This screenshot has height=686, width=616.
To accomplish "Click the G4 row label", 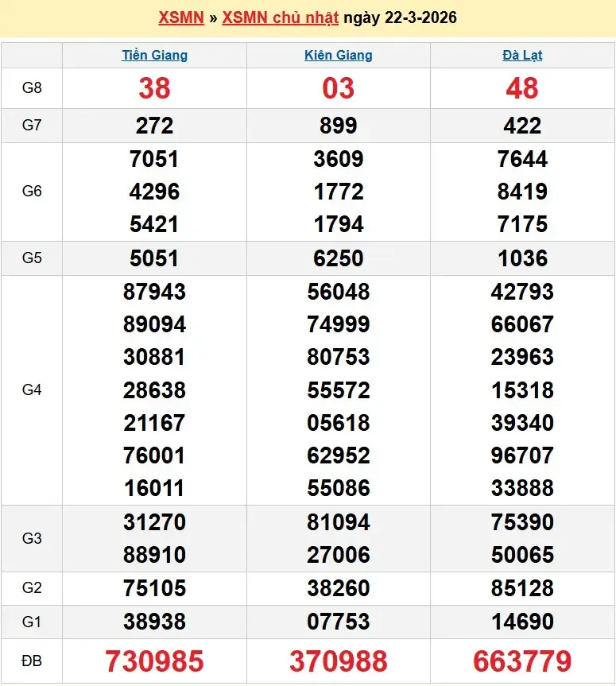I will (32, 390).
